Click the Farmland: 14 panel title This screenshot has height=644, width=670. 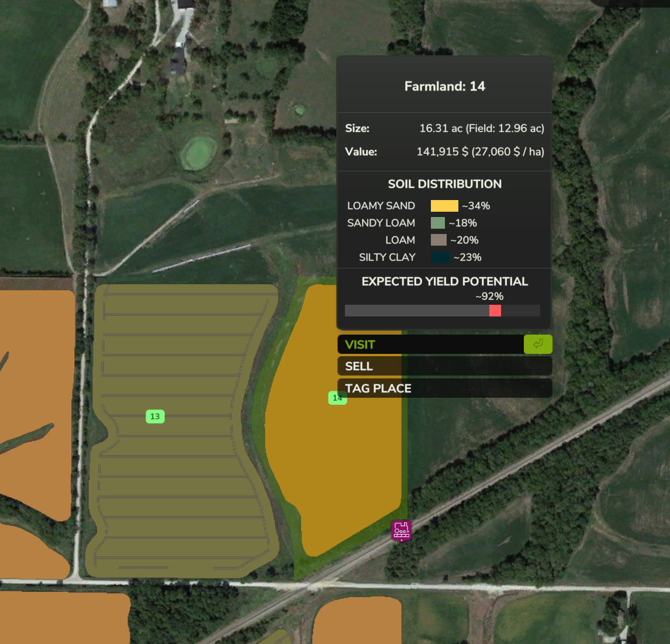tap(444, 87)
